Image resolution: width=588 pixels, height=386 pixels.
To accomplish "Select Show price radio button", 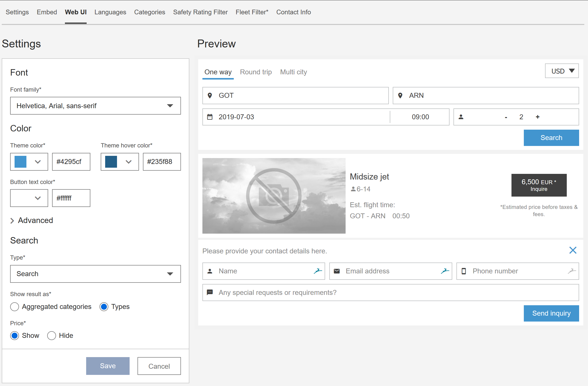I will (x=15, y=336).
